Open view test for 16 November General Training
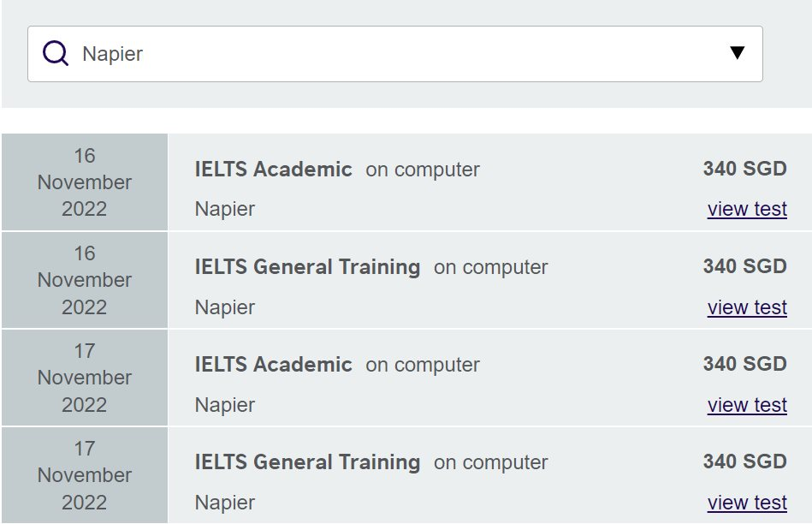This screenshot has width=812, height=524. [x=747, y=307]
